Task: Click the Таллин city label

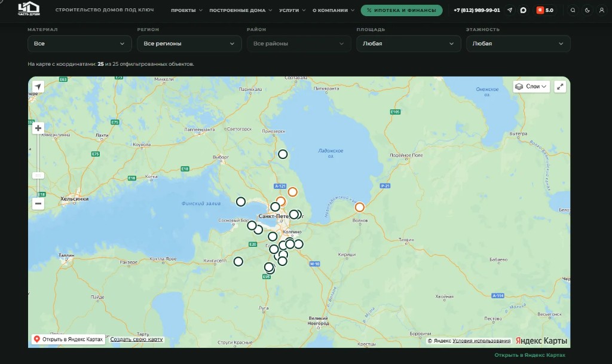Action: pos(66,255)
